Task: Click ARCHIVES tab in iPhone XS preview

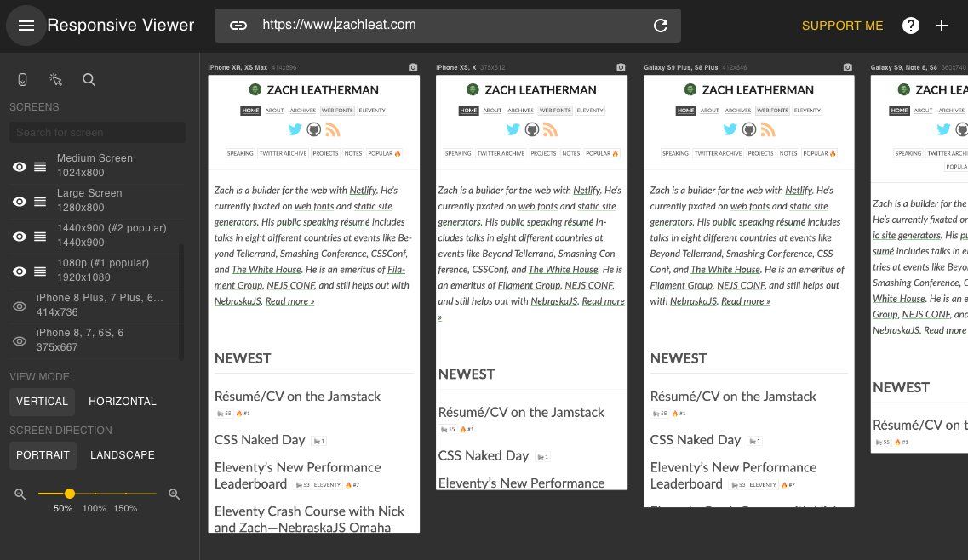Action: pyautogui.click(x=520, y=111)
